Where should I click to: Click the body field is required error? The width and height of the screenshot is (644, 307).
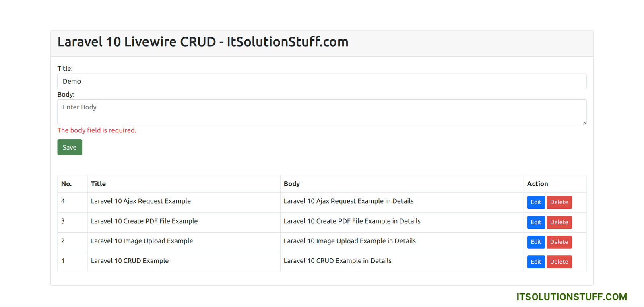pos(97,130)
